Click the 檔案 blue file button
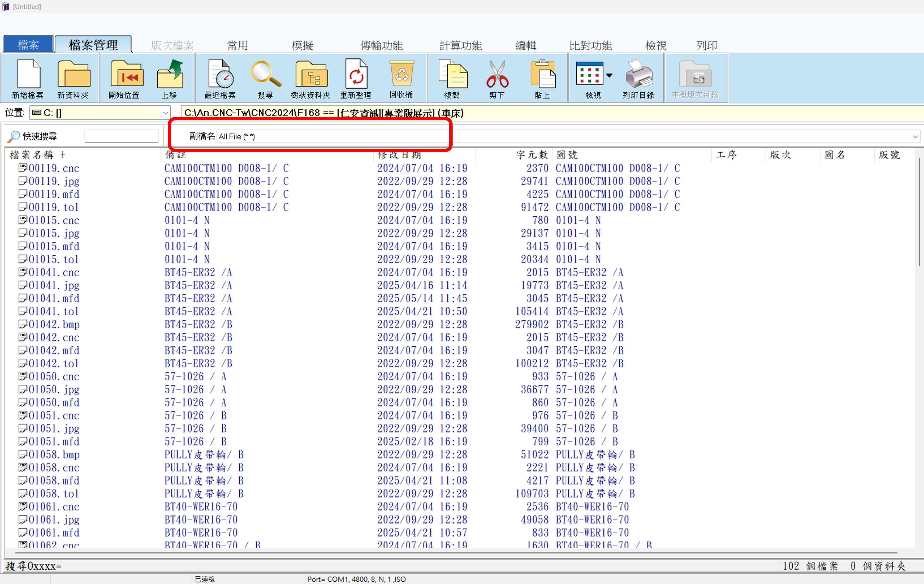This screenshot has width=924, height=584. coord(28,45)
